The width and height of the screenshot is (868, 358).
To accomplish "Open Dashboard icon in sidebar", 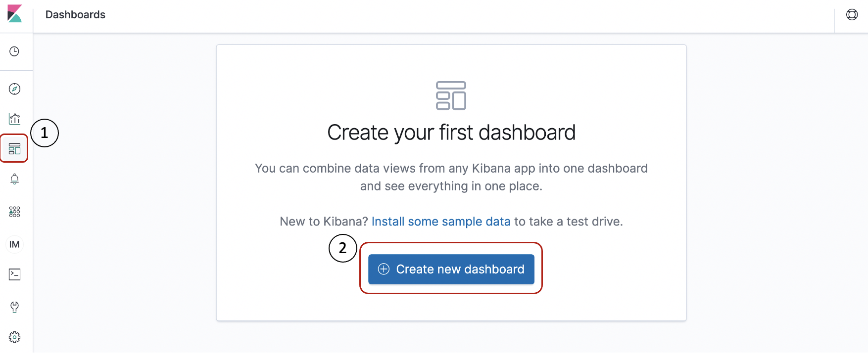I will click(14, 149).
